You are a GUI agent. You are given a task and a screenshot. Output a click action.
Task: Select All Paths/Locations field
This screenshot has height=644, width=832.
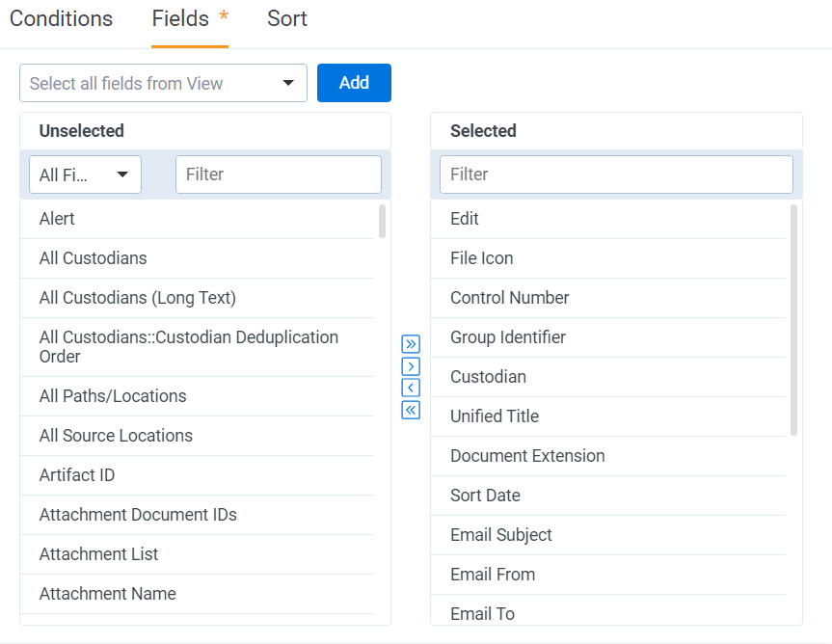[197, 396]
